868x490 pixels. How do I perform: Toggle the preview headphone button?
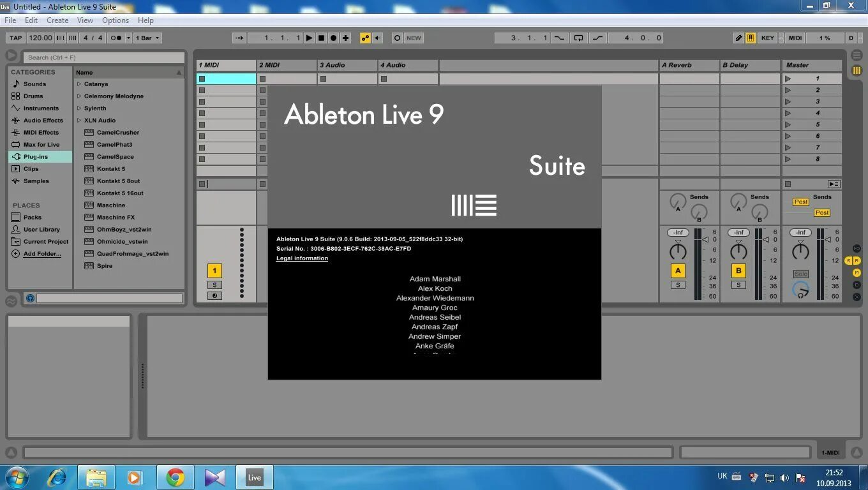tap(29, 298)
